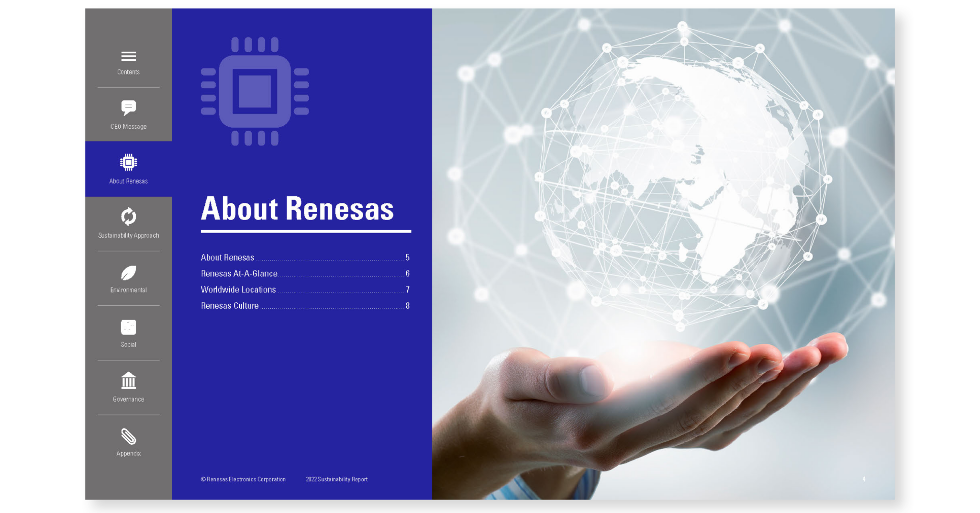
Task: Open the Appendix paperclip icon
Action: (128, 436)
